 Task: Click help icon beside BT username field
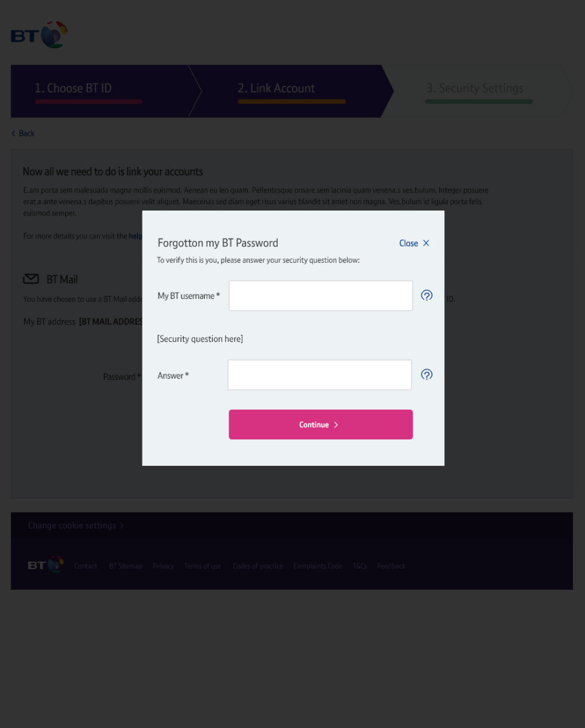427,296
